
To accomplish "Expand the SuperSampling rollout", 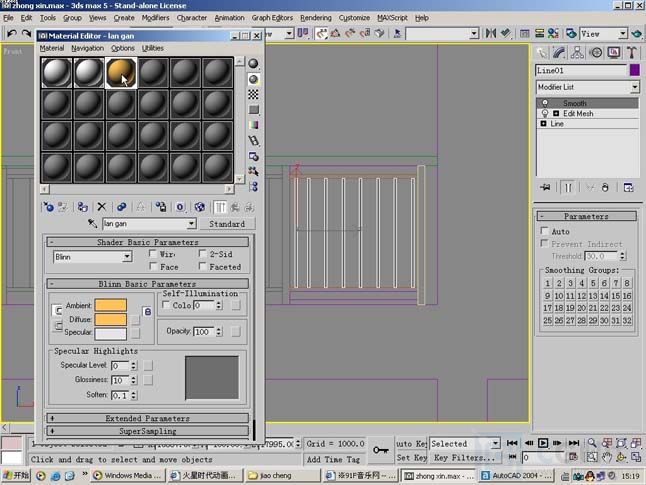I will click(x=147, y=431).
